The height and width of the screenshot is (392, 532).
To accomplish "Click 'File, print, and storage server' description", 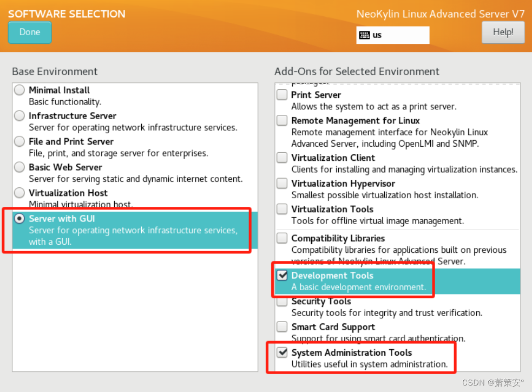I will coord(119,153).
